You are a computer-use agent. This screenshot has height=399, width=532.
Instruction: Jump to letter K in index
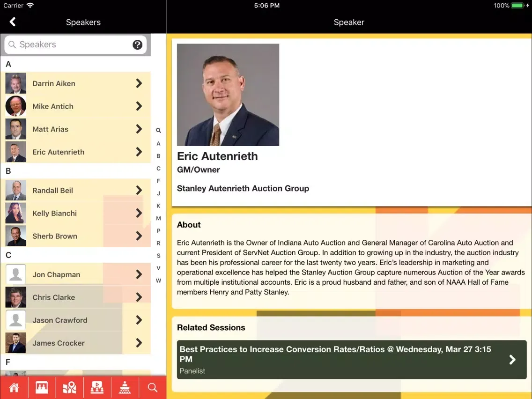(x=158, y=206)
